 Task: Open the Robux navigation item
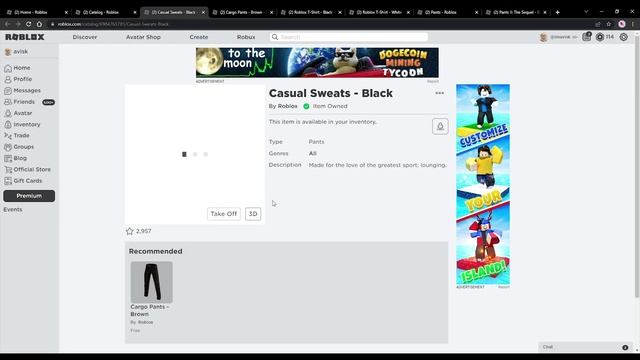pyautogui.click(x=246, y=37)
